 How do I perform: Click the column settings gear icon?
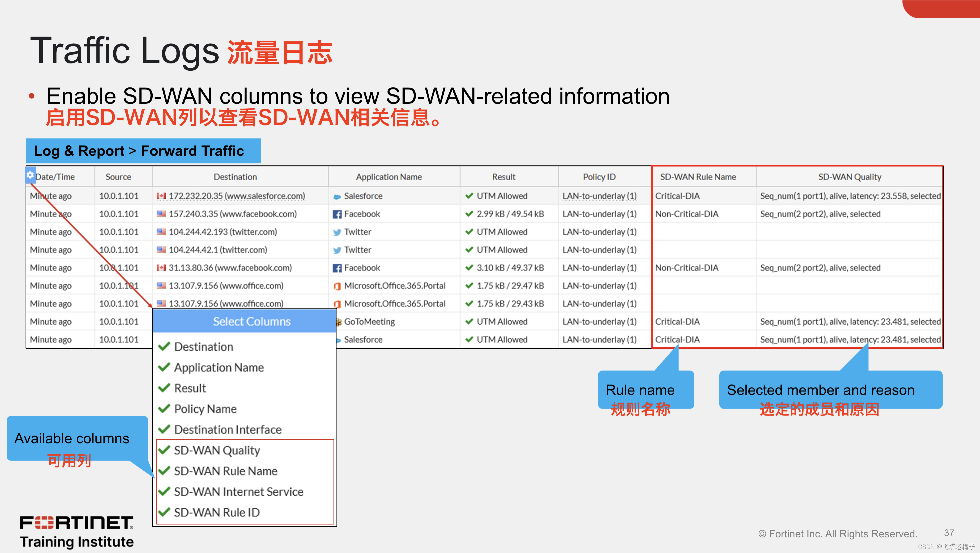(x=30, y=175)
